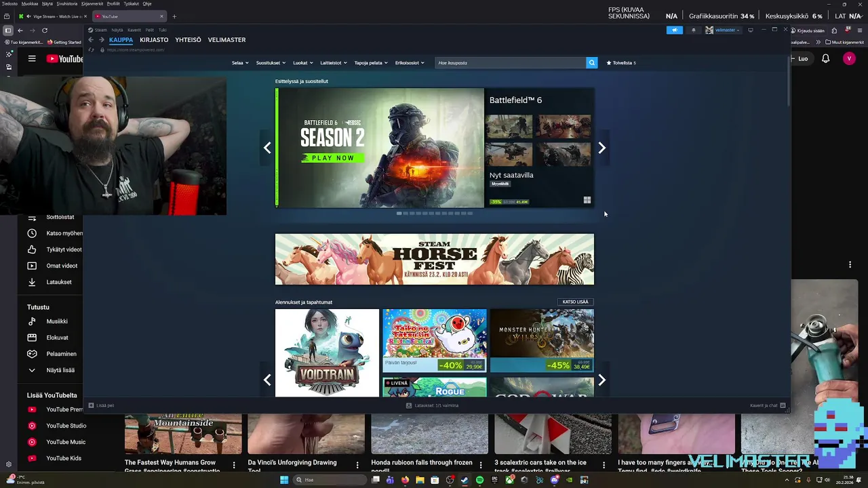Open Steam notifications bell

(x=693, y=30)
